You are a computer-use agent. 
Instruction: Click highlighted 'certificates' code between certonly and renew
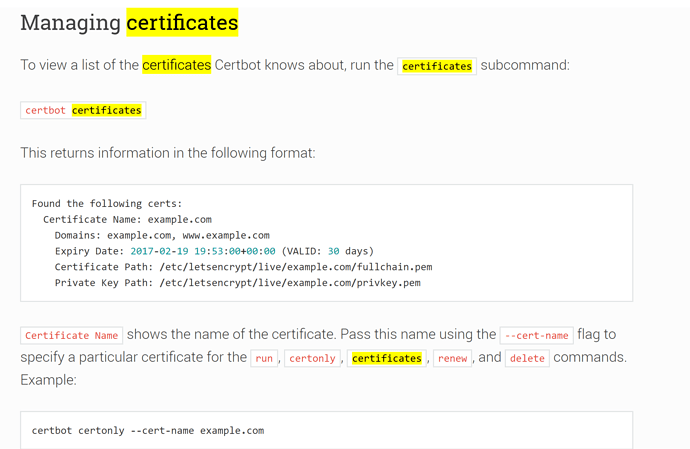(387, 358)
